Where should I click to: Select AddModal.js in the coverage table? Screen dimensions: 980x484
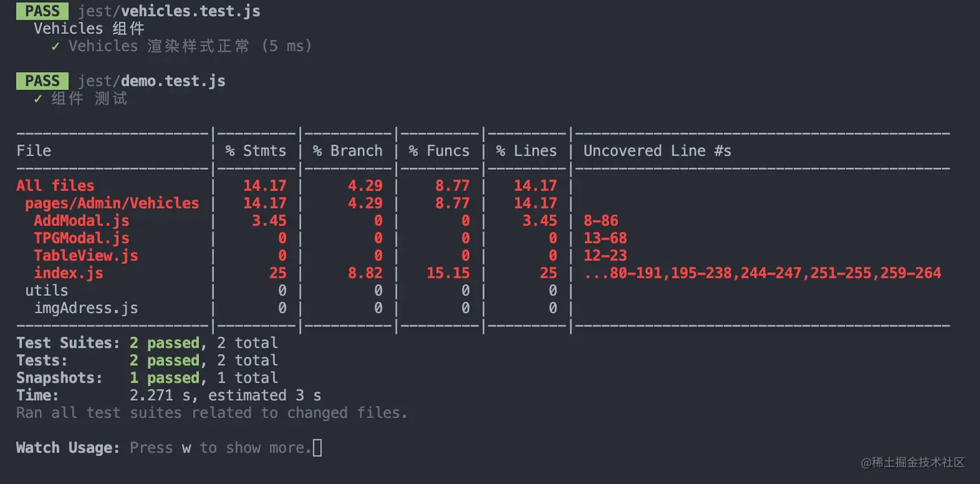pos(81,221)
